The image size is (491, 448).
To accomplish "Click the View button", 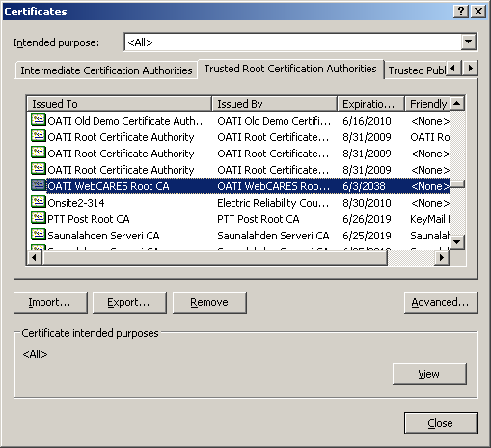I will click(x=429, y=374).
